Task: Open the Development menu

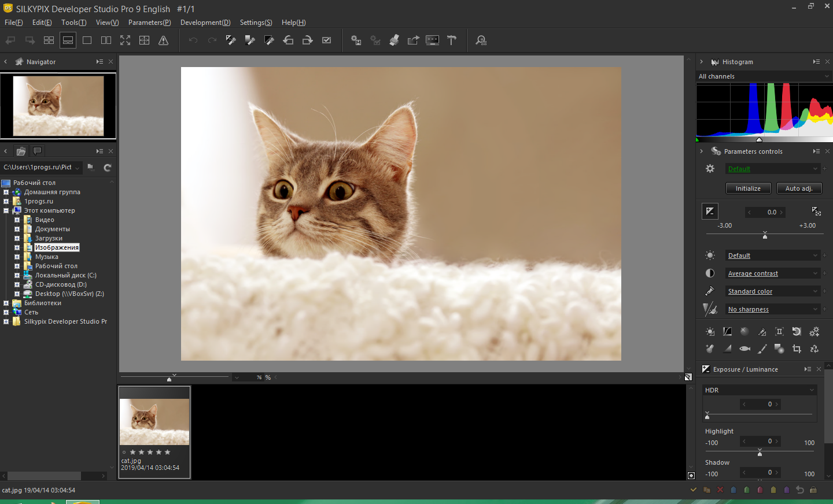Action: [x=205, y=22]
